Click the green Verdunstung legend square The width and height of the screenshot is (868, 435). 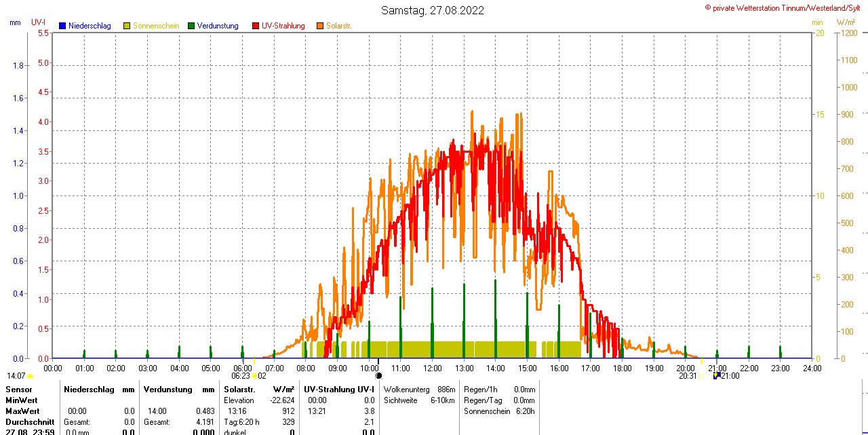(x=191, y=26)
